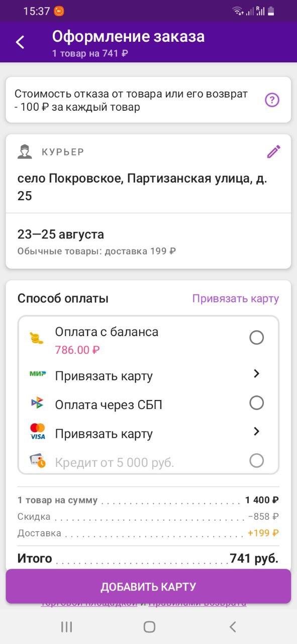Select Кредит от 5 000 руб. radio
Screen dimensions: 297x644
click(256, 461)
